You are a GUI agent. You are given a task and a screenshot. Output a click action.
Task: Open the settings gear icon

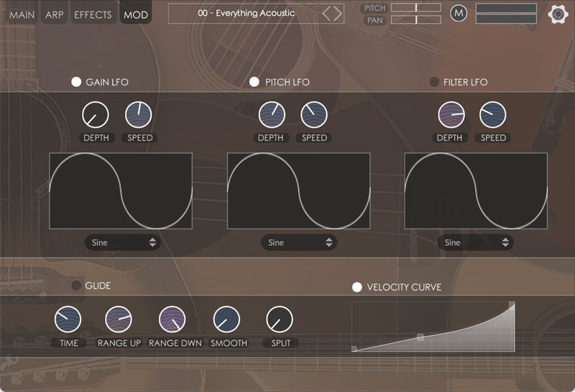557,14
